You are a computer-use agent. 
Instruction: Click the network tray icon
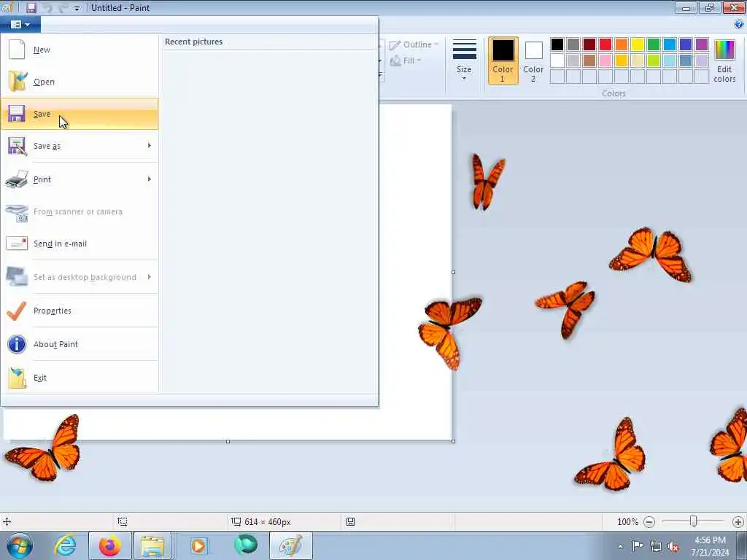coord(656,546)
